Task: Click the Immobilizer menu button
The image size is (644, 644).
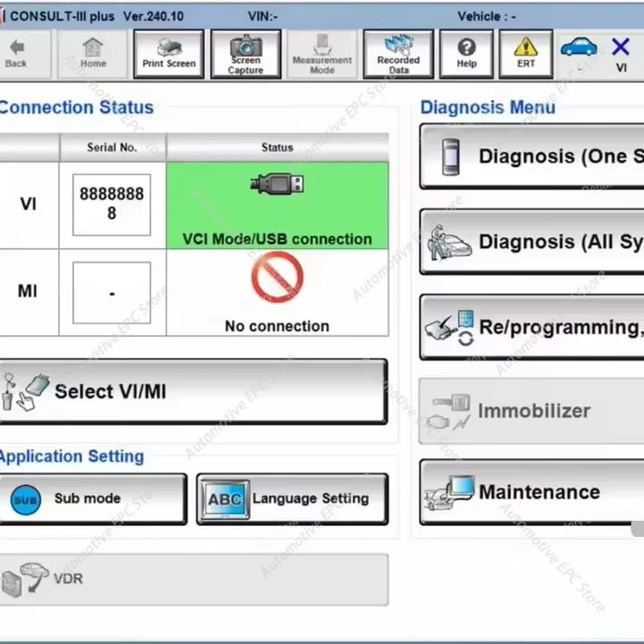Action: (531, 411)
